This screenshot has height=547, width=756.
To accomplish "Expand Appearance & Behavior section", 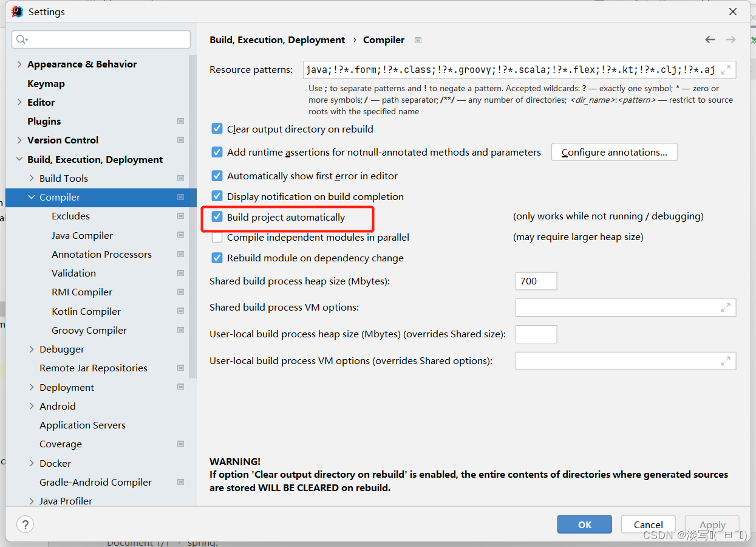I will (x=19, y=64).
